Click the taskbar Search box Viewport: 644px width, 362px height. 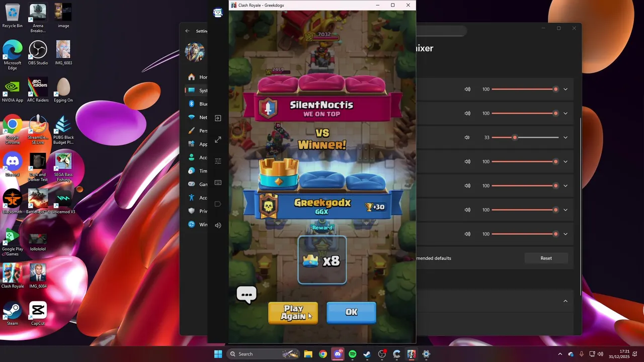(x=263, y=354)
